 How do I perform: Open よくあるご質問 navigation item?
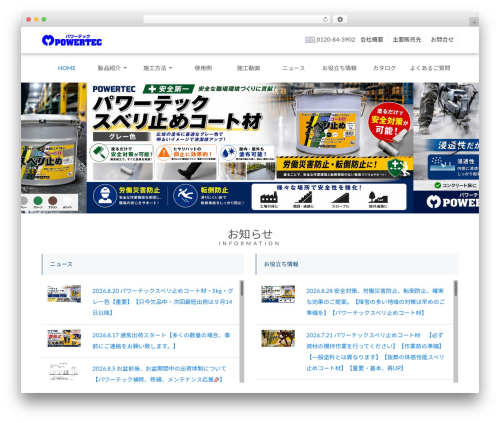click(x=430, y=68)
